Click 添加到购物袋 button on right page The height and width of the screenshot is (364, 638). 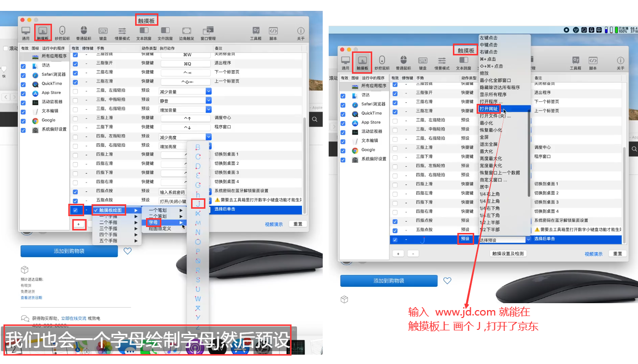click(389, 281)
